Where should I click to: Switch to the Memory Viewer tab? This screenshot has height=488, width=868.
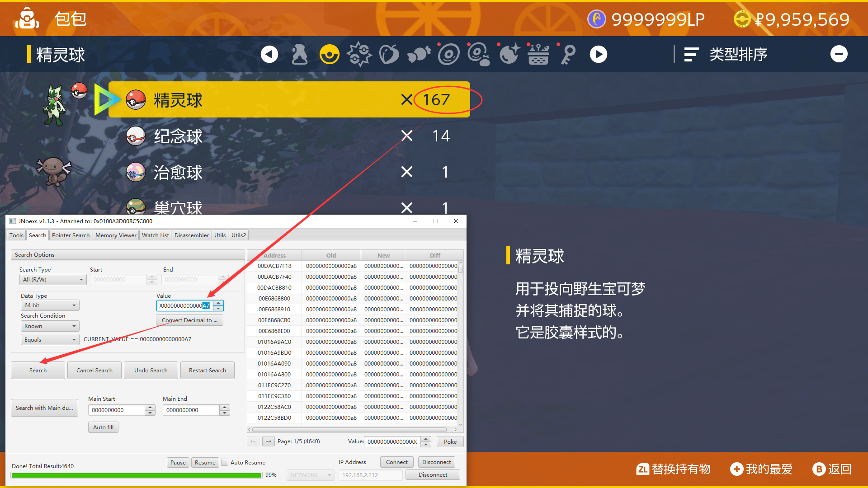coord(116,235)
